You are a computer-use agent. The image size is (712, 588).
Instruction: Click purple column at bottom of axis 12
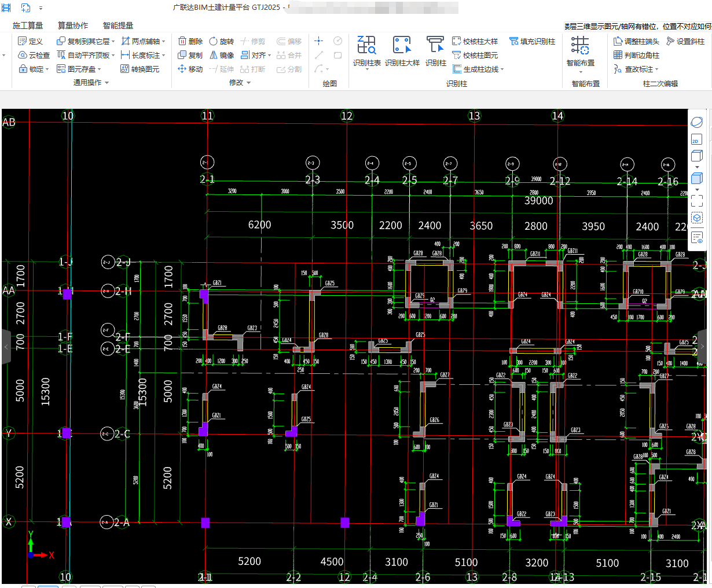tap(345, 523)
